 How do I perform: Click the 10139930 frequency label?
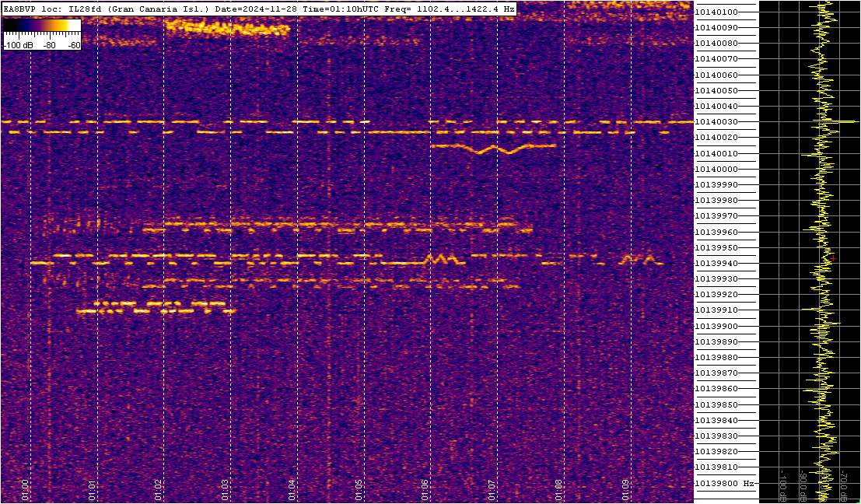[x=716, y=279]
